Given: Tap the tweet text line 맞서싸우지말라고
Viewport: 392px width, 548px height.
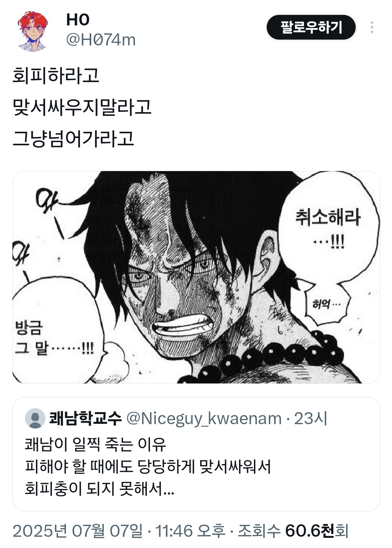Looking at the screenshot, I should [82, 107].
